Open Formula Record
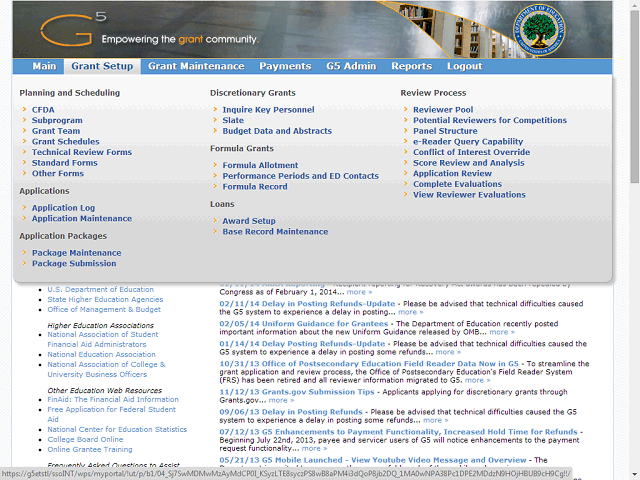This screenshot has width=640, height=480. pos(255,187)
